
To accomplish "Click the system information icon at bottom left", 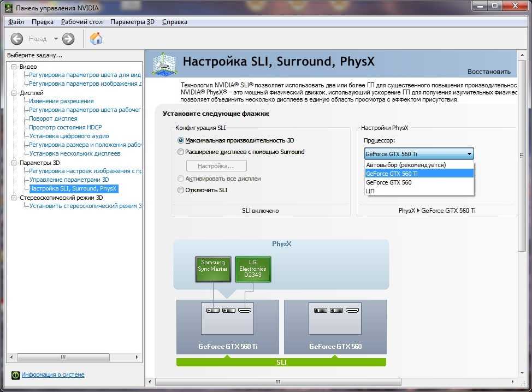I will 16,375.
